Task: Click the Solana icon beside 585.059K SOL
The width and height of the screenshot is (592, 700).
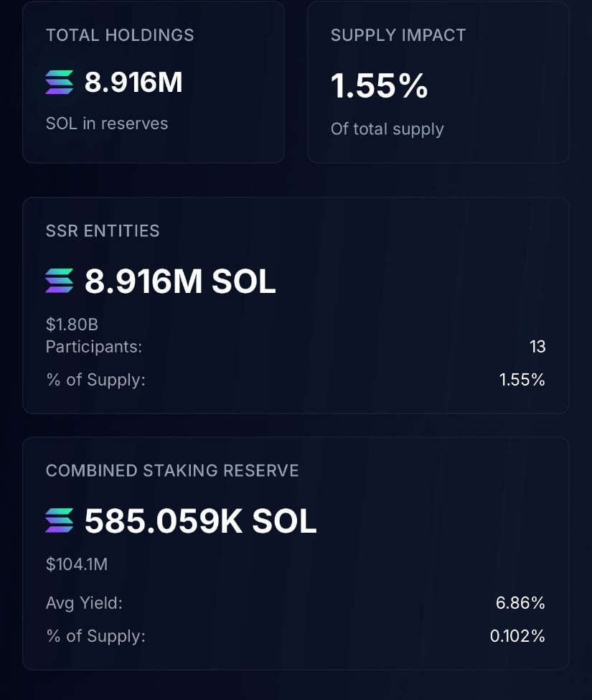Action: coord(60,521)
